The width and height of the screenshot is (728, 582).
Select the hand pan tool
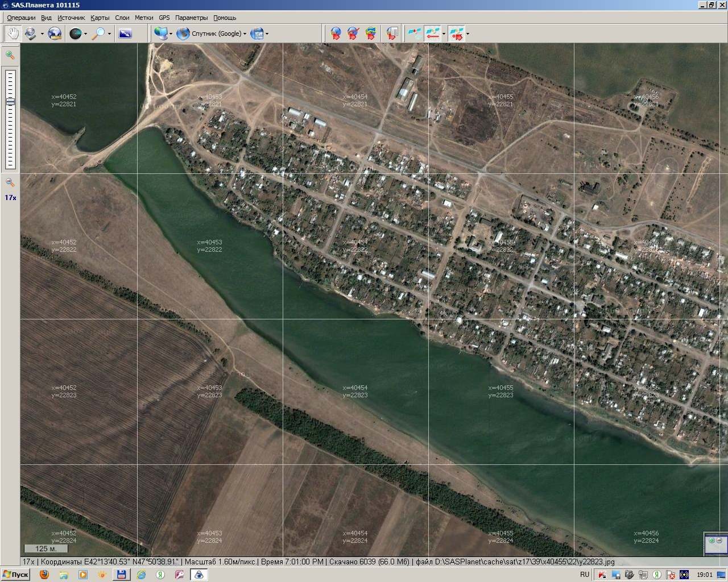(x=13, y=34)
